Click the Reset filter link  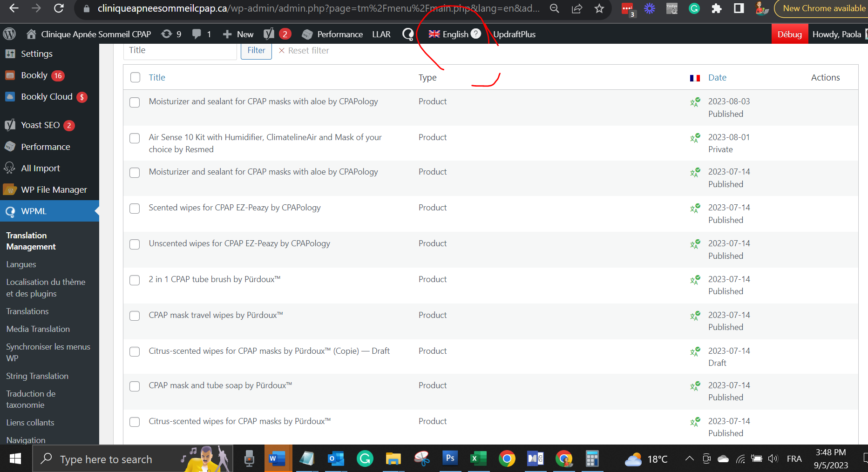[304, 50]
